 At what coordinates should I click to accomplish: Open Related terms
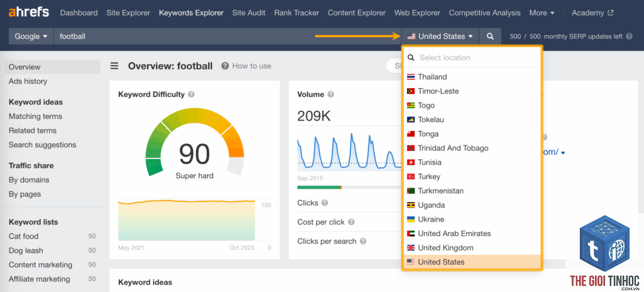click(x=33, y=130)
